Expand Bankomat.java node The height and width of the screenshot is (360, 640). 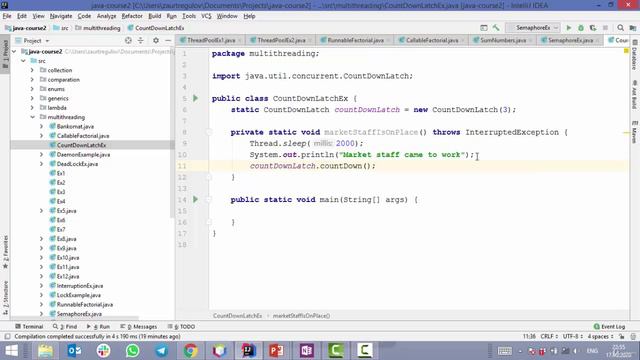[41, 127]
